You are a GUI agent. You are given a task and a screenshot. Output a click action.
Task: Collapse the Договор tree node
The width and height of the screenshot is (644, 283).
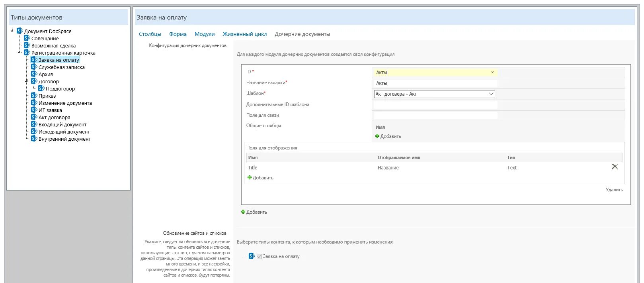[x=27, y=81]
